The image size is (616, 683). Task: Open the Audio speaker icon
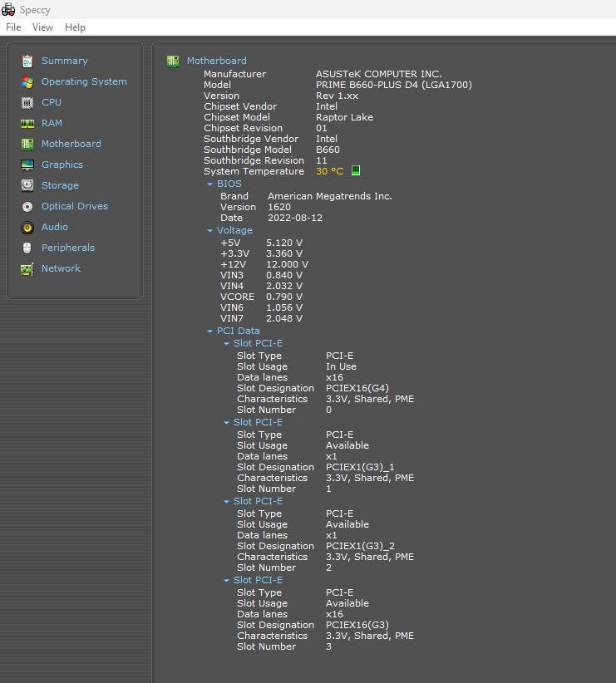(x=27, y=227)
